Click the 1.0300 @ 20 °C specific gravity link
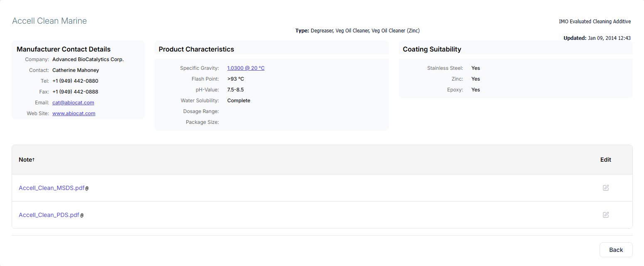Image resolution: width=644 pixels, height=266 pixels. click(x=246, y=68)
